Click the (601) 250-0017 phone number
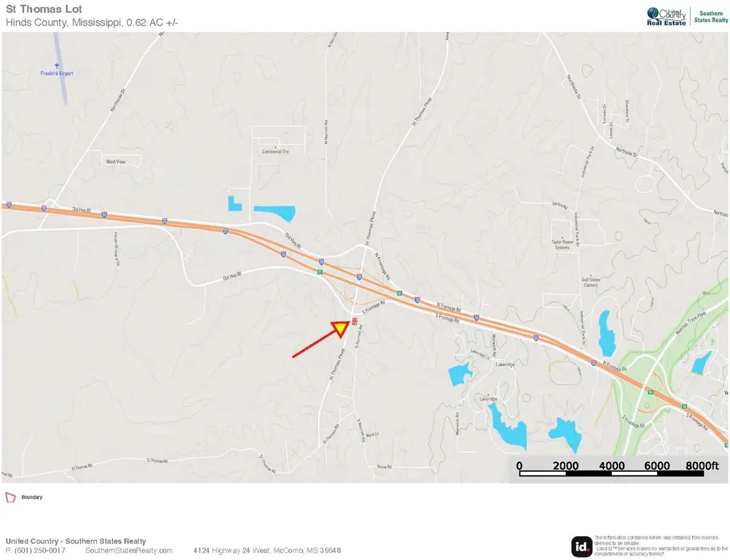 point(38,550)
